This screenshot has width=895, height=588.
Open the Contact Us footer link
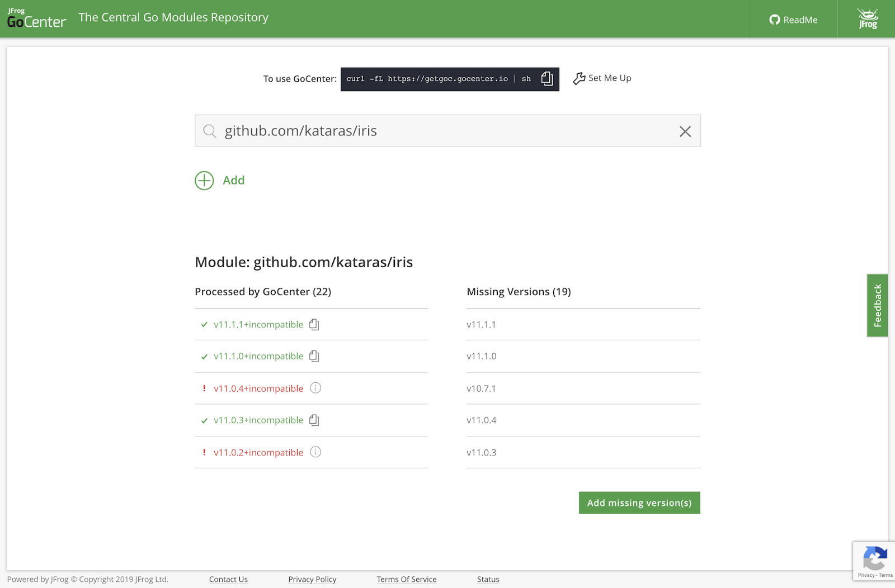228,579
